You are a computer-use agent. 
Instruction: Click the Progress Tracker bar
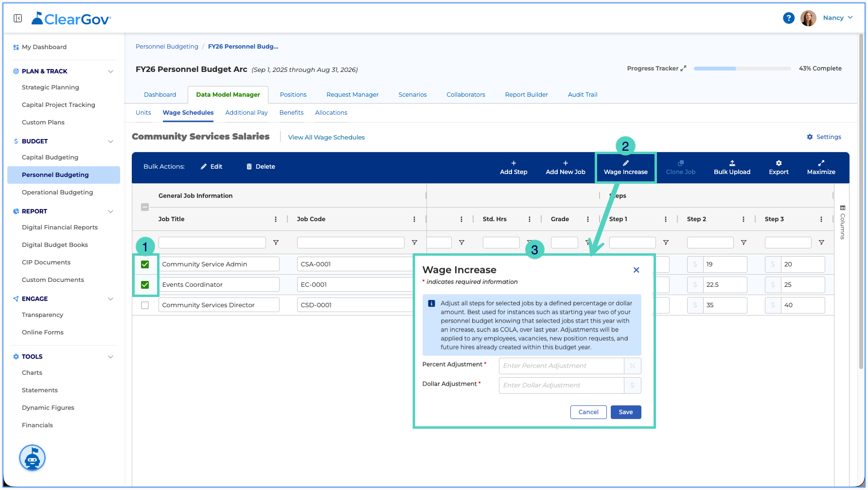742,69
